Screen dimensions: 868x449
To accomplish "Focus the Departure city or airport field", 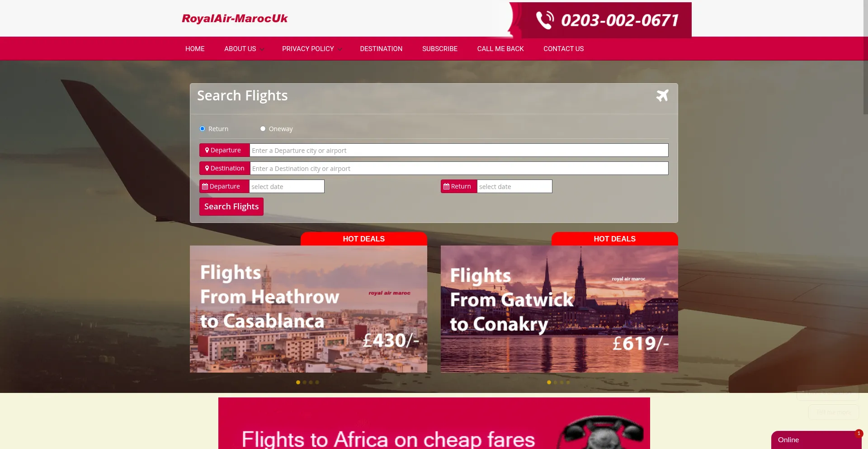I will (x=459, y=150).
